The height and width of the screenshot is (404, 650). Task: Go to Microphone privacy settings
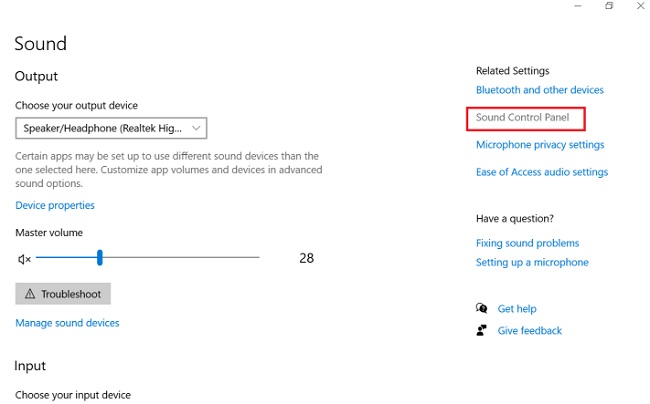[539, 145]
